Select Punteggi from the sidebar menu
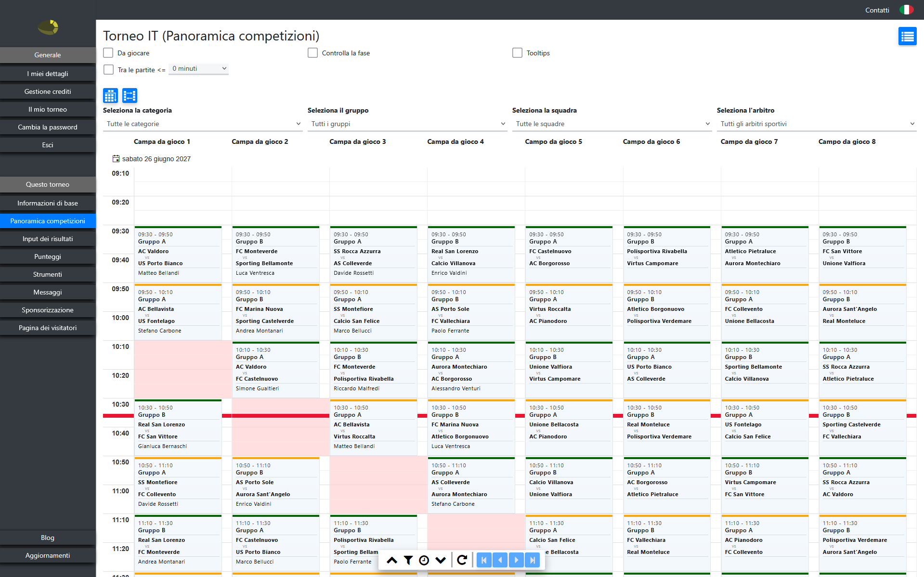This screenshot has width=924, height=577. (48, 256)
